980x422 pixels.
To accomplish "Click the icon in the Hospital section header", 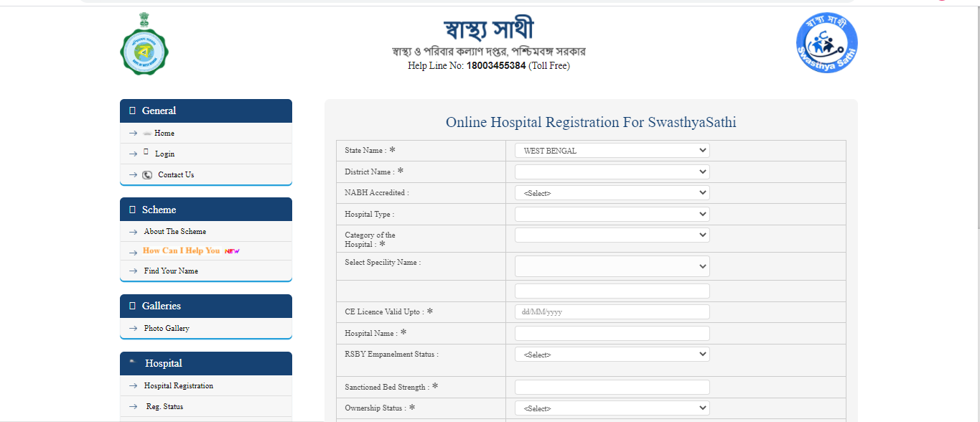I will click(133, 362).
